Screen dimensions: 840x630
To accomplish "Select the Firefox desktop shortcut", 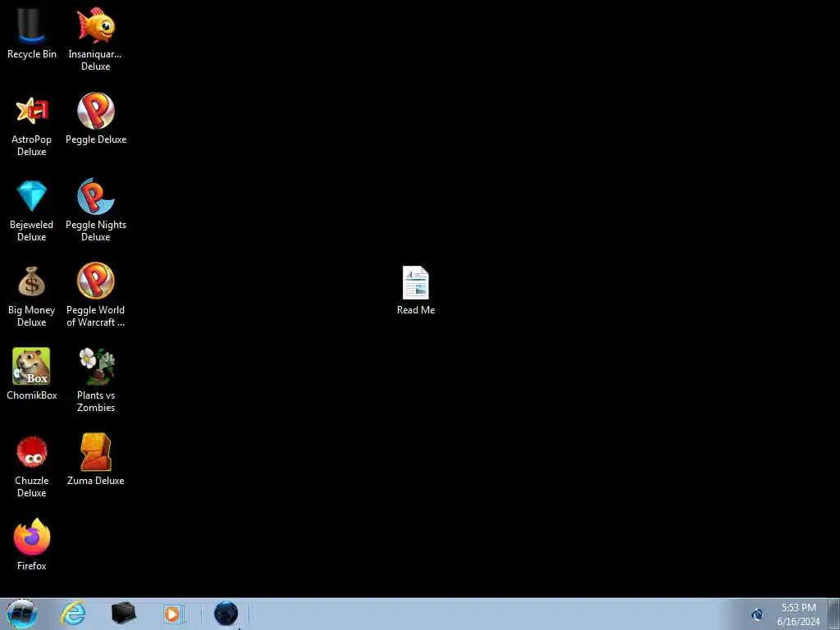I will pyautogui.click(x=32, y=536).
